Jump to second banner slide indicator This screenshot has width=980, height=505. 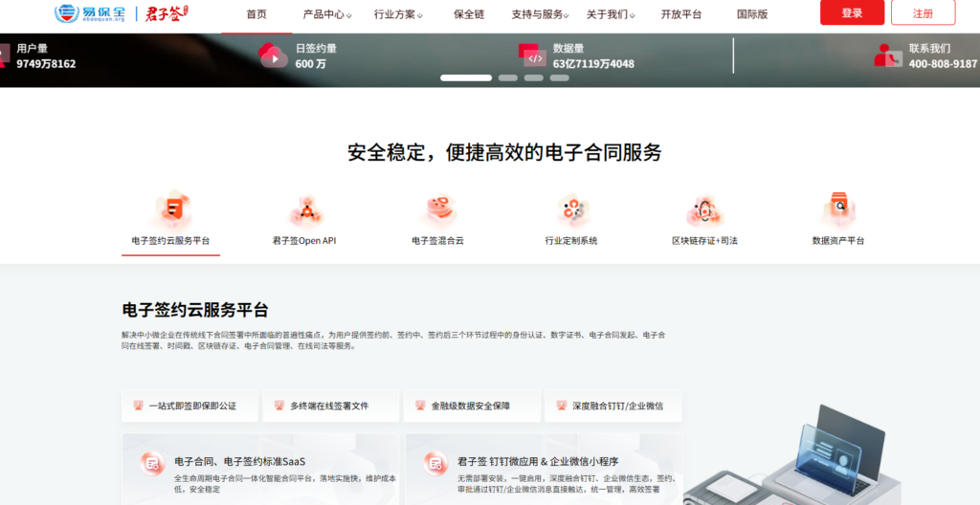(x=508, y=78)
